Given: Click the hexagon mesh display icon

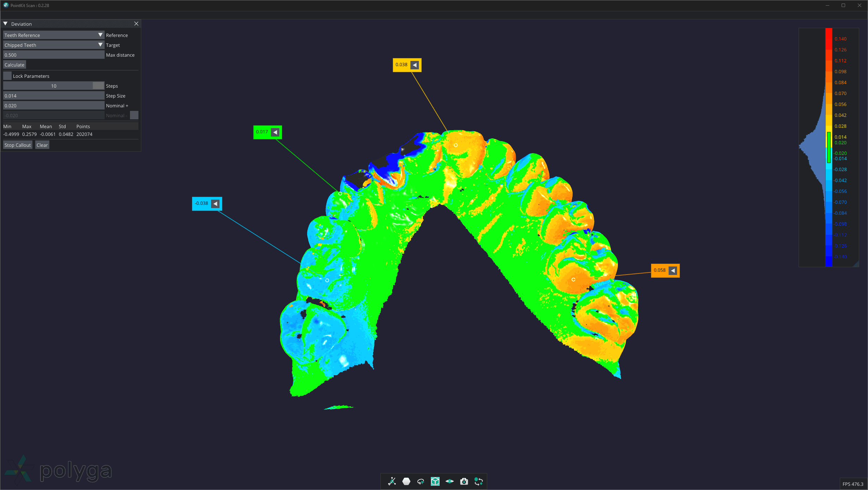Looking at the screenshot, I should coord(406,482).
